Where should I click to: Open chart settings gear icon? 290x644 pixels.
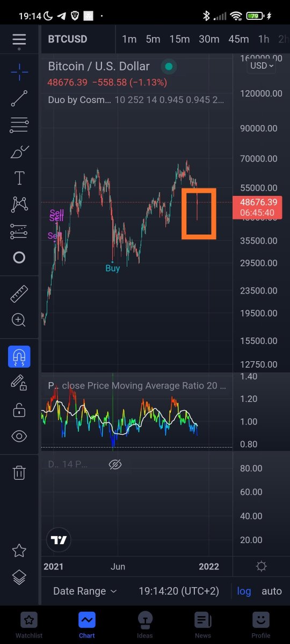[262, 566]
